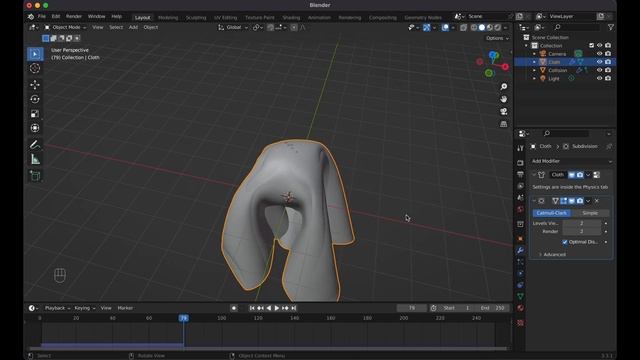This screenshot has height=360, width=640.
Task: Remove the Subdivision modifier with X
Action: 597,201
